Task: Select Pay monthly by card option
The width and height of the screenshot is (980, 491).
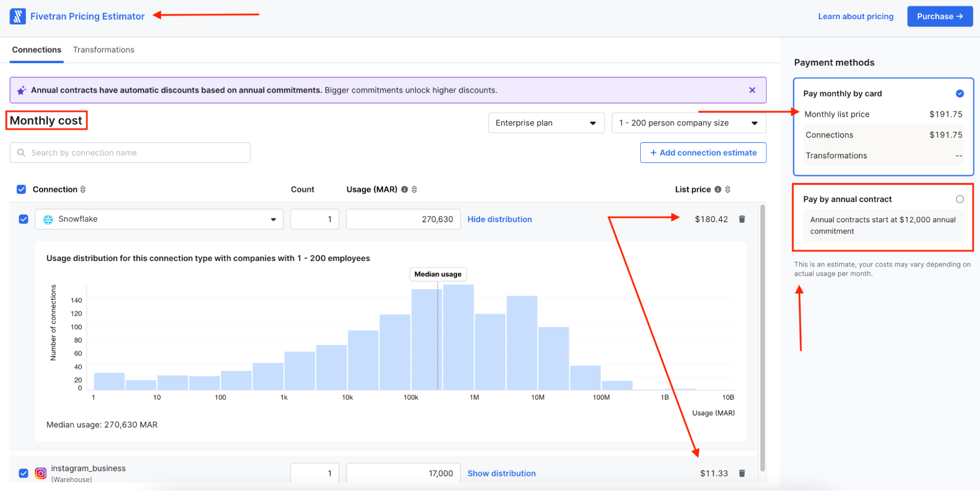Action: [959, 94]
